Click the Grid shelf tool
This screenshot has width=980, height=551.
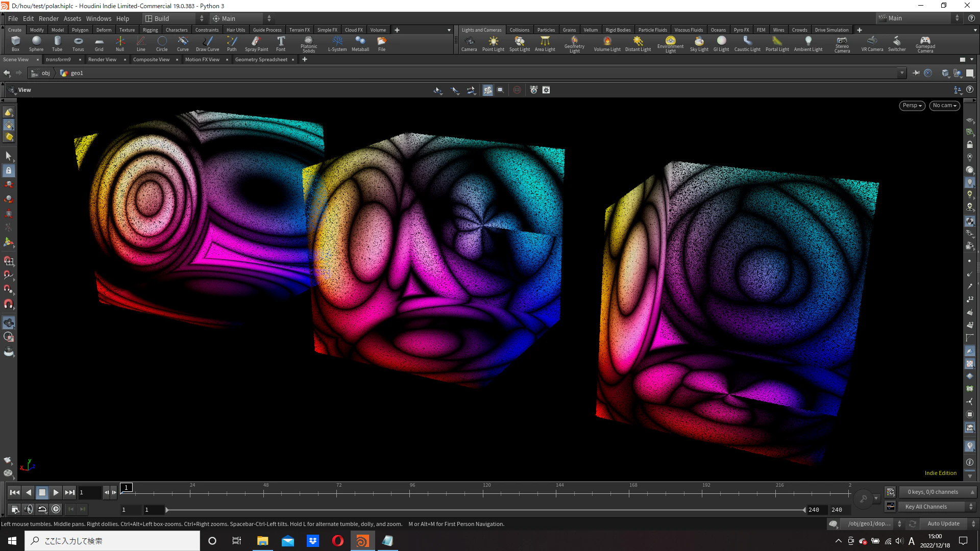(99, 44)
